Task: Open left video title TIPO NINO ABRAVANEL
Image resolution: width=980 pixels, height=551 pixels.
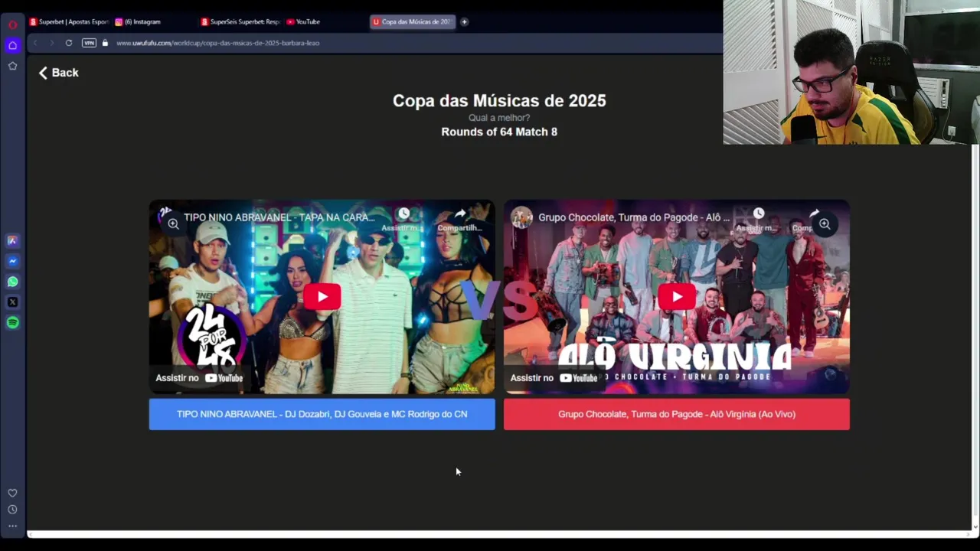Action: click(x=279, y=217)
